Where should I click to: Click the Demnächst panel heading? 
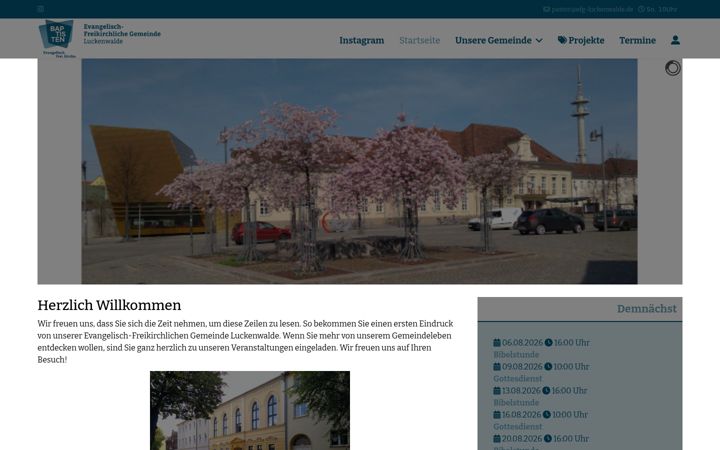pyautogui.click(x=647, y=309)
